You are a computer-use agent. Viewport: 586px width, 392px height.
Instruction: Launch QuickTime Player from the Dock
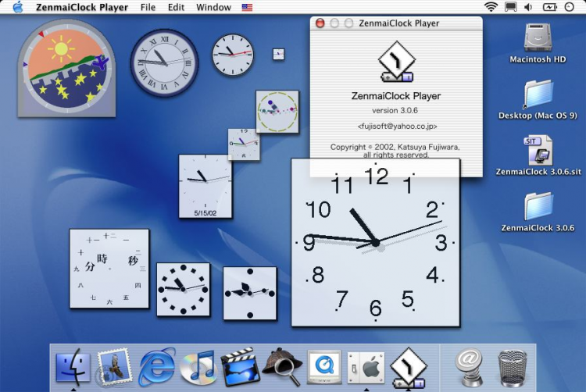point(324,368)
